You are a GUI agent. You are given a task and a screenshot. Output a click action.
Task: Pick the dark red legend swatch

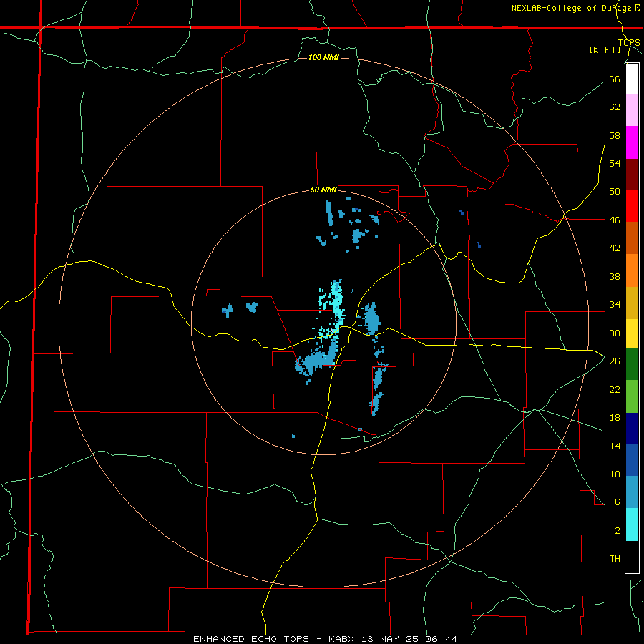point(632,175)
